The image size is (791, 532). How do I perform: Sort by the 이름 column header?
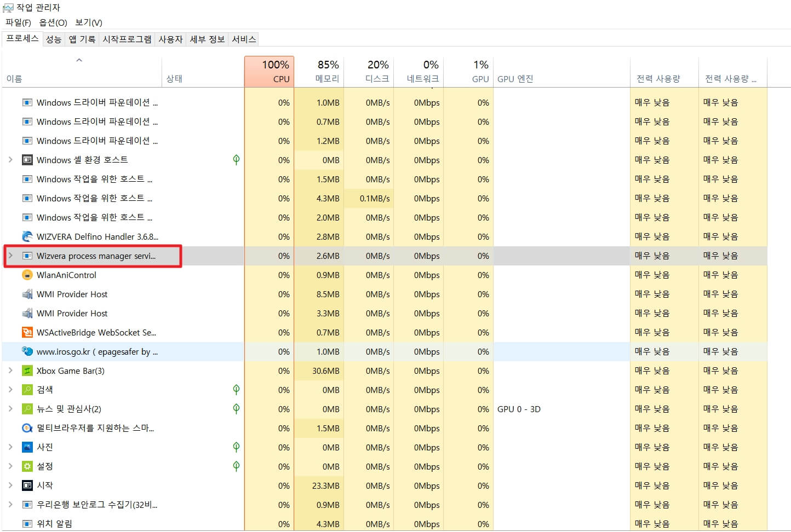(x=82, y=72)
